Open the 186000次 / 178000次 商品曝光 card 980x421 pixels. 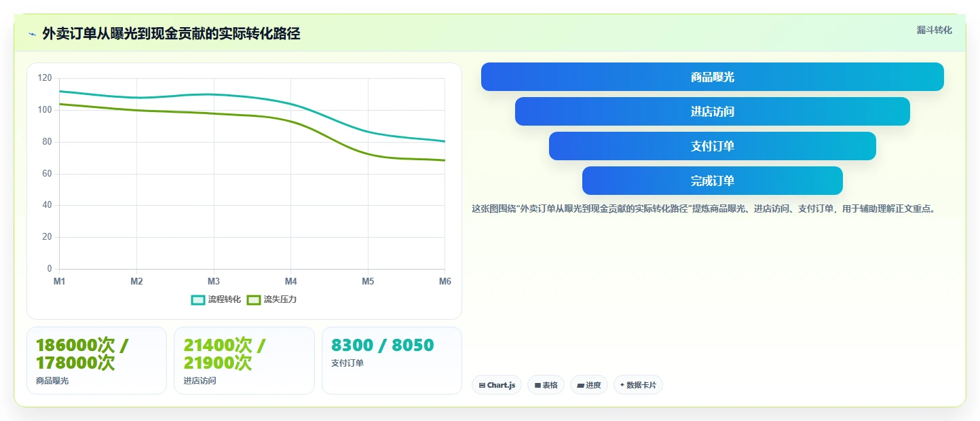(96, 361)
